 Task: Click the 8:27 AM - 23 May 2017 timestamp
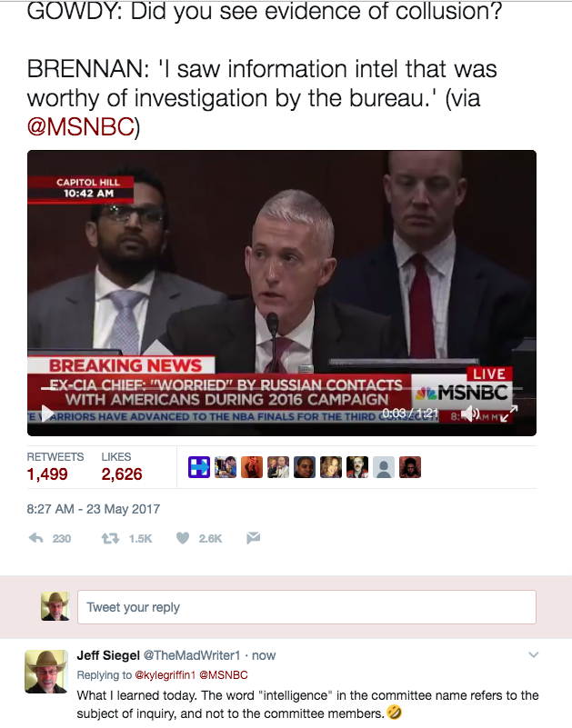pos(94,509)
